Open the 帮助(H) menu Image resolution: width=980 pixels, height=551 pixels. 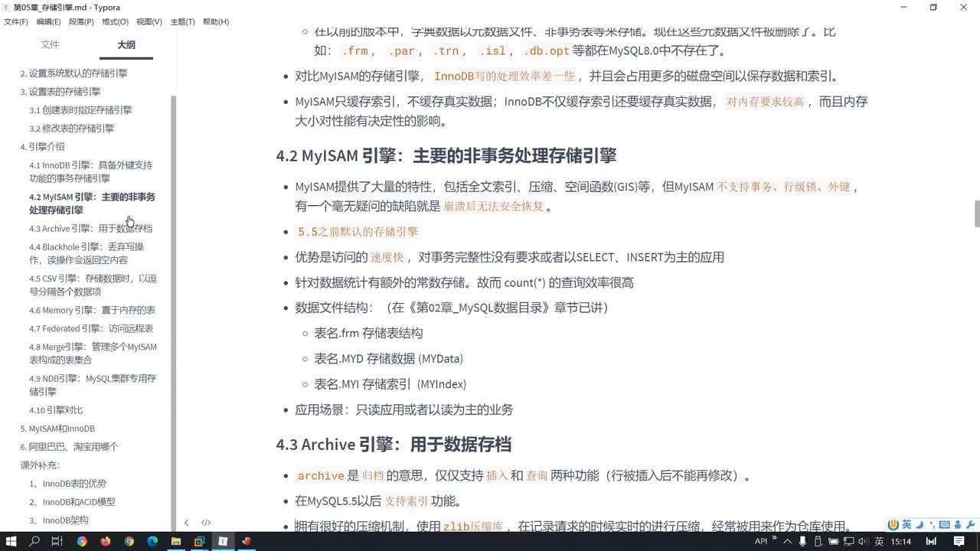coord(216,21)
